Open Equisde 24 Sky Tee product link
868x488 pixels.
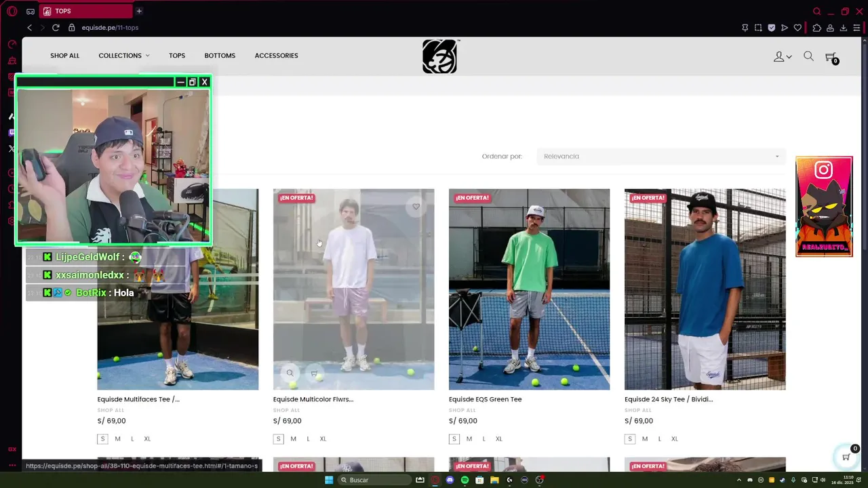tap(669, 399)
